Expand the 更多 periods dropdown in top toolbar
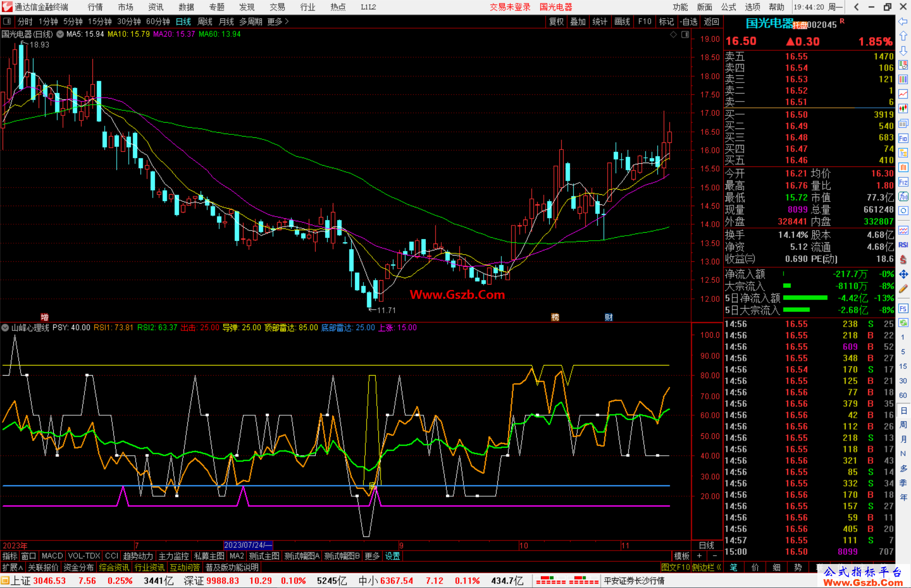 [278, 21]
